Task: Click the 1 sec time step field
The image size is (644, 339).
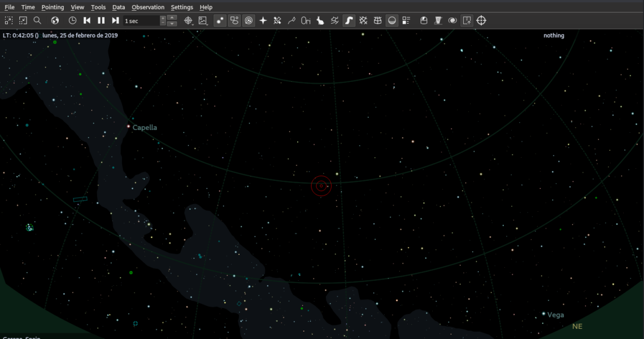Action: (x=141, y=21)
